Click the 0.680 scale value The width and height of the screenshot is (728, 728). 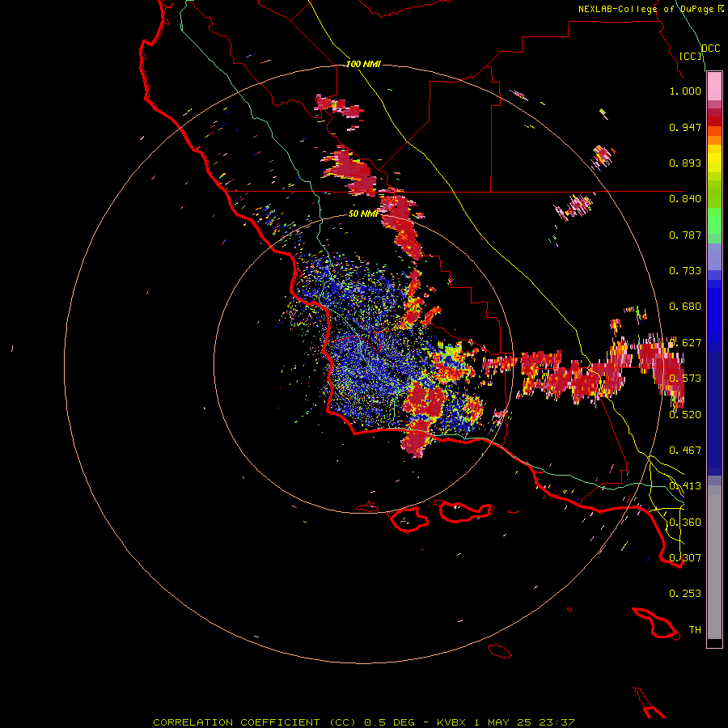[x=685, y=307]
